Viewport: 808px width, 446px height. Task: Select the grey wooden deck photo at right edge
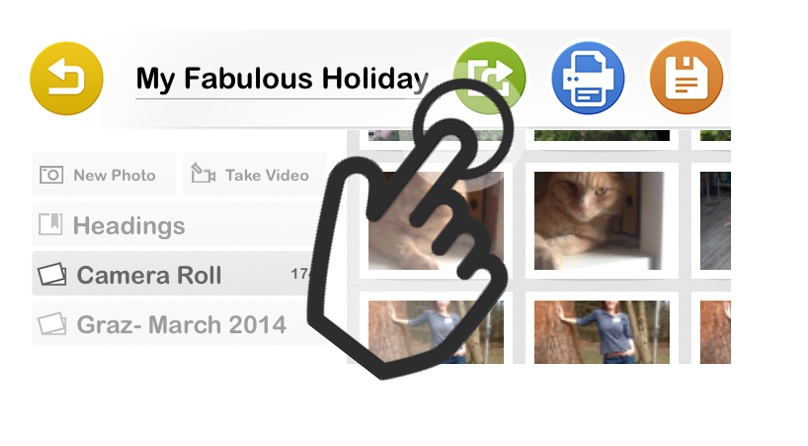pos(715,221)
